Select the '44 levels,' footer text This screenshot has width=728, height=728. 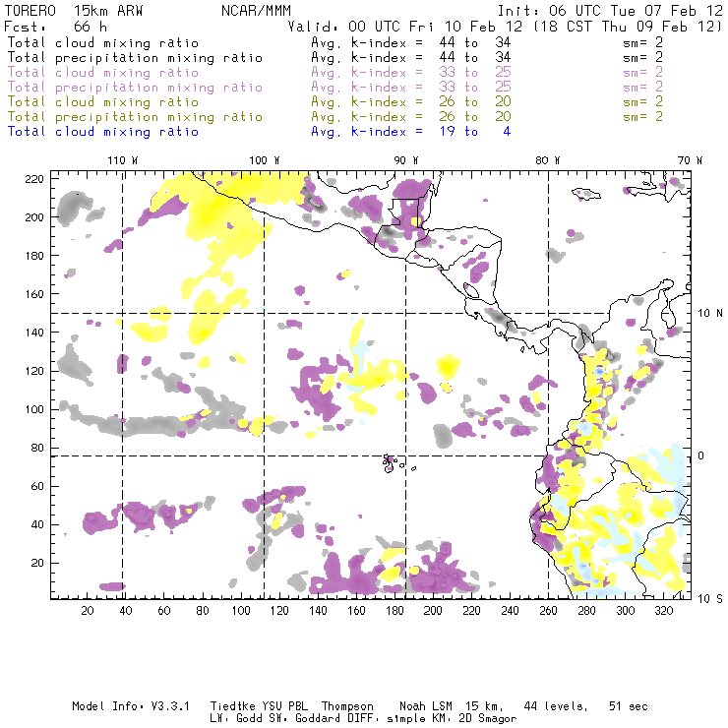click(556, 706)
